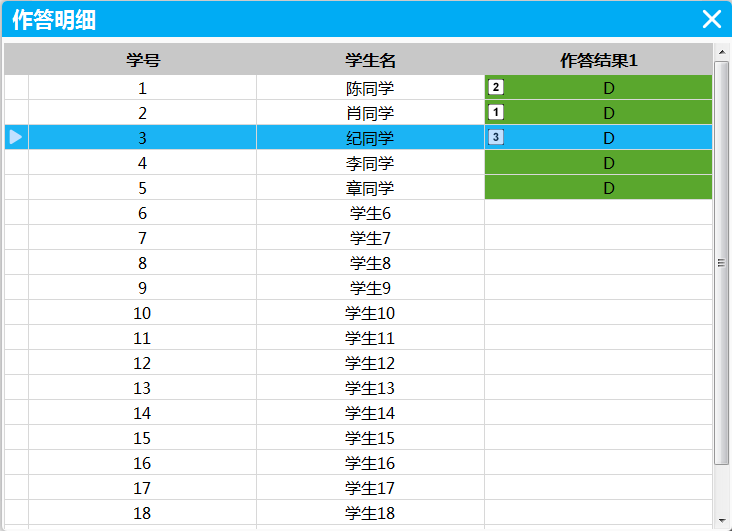Screen dimensions: 732x531
Task: Click the vertical scrollbar thumb
Action: [722, 263]
